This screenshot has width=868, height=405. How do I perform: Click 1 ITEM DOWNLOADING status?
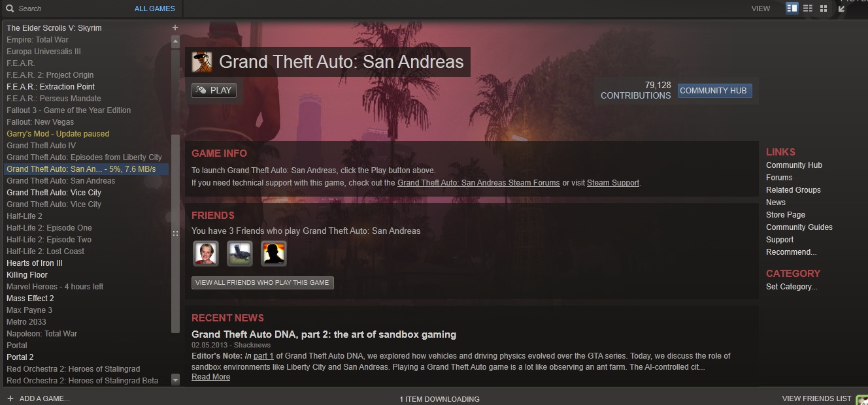tap(439, 399)
